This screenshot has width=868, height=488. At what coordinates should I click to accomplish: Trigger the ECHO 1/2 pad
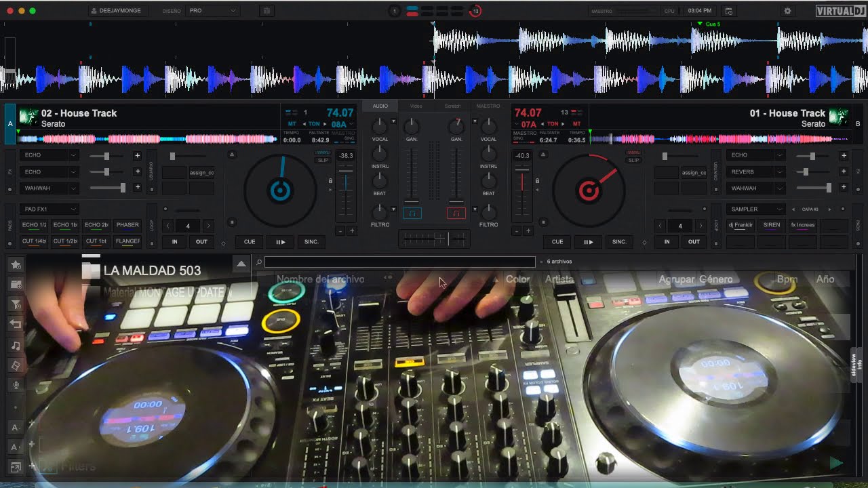click(x=34, y=225)
